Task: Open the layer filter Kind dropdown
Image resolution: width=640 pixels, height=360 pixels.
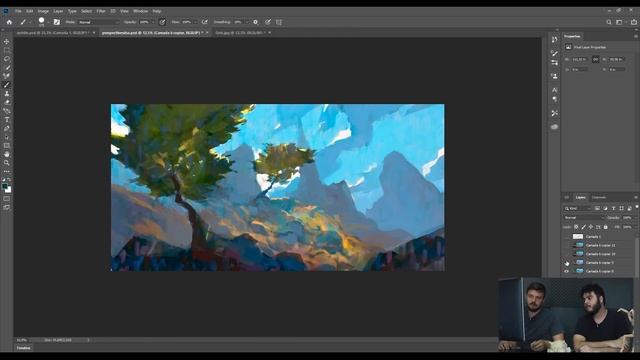Action: click(x=578, y=208)
